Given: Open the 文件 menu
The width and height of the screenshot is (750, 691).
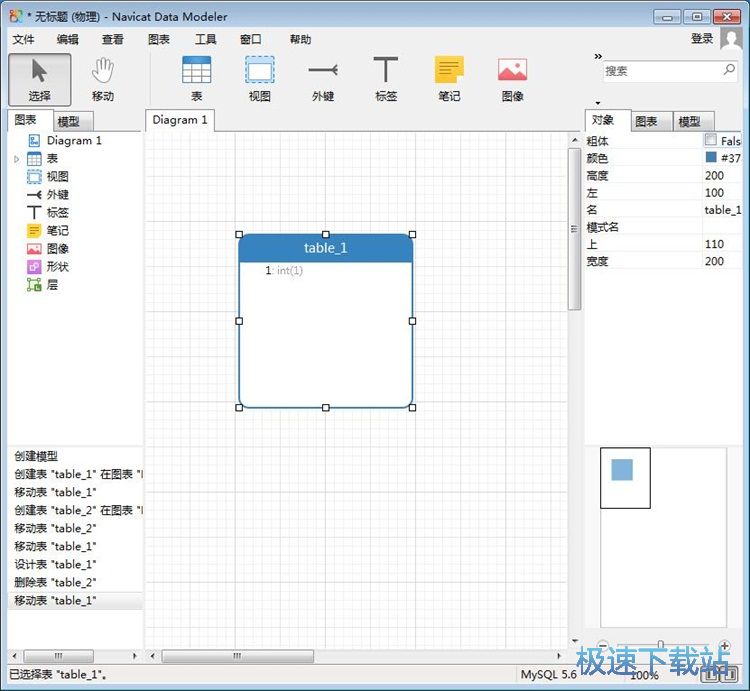Looking at the screenshot, I should 23,39.
